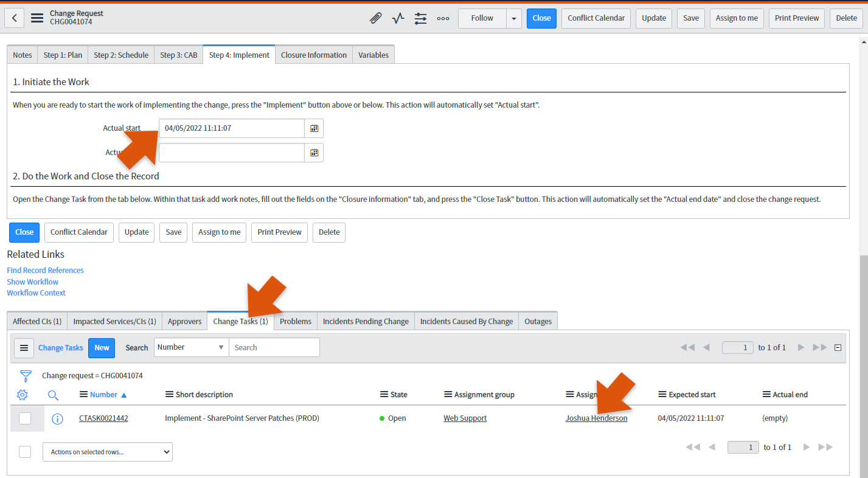Viewport: 868px width, 478px height.
Task: Expand the Number search field dropdown
Action: 191,347
